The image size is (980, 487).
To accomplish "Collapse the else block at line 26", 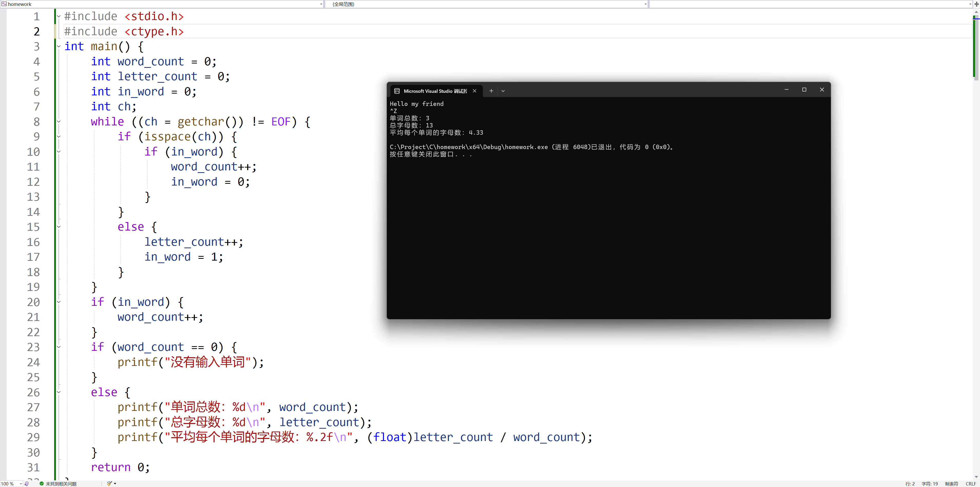I will click(59, 392).
